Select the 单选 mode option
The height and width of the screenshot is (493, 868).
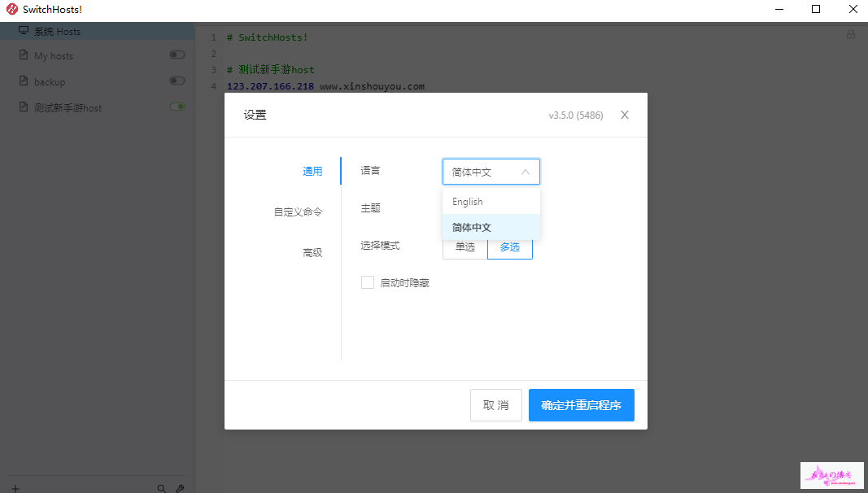465,246
